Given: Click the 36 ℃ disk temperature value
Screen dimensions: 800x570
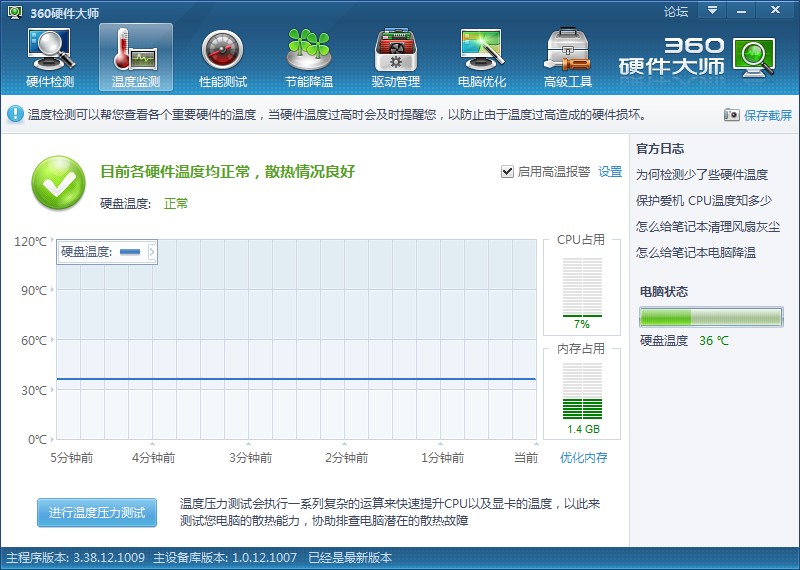Looking at the screenshot, I should [714, 340].
